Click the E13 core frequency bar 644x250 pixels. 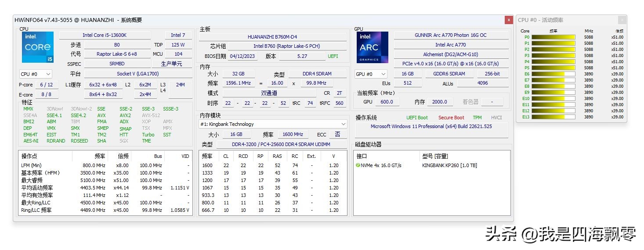[554, 117]
